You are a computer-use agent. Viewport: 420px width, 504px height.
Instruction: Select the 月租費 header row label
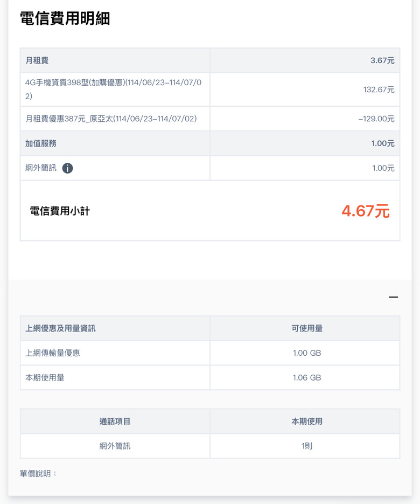coord(37,61)
